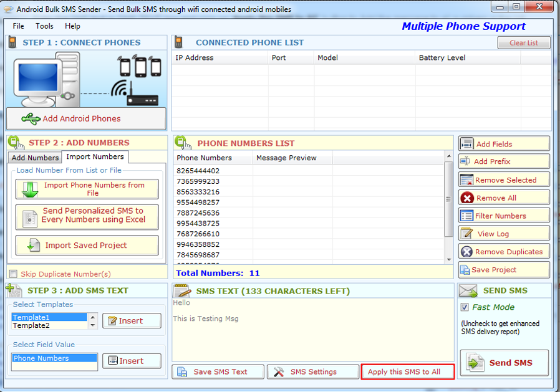Image resolution: width=560 pixels, height=392 pixels.
Task: Click Apply this SMS to All
Action: pos(403,372)
